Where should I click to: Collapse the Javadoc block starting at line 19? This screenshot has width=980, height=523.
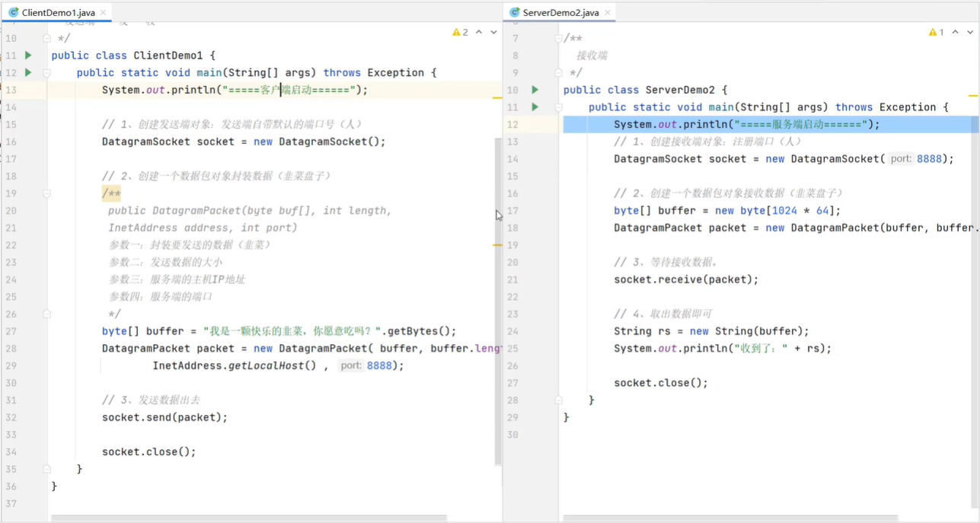(x=46, y=193)
